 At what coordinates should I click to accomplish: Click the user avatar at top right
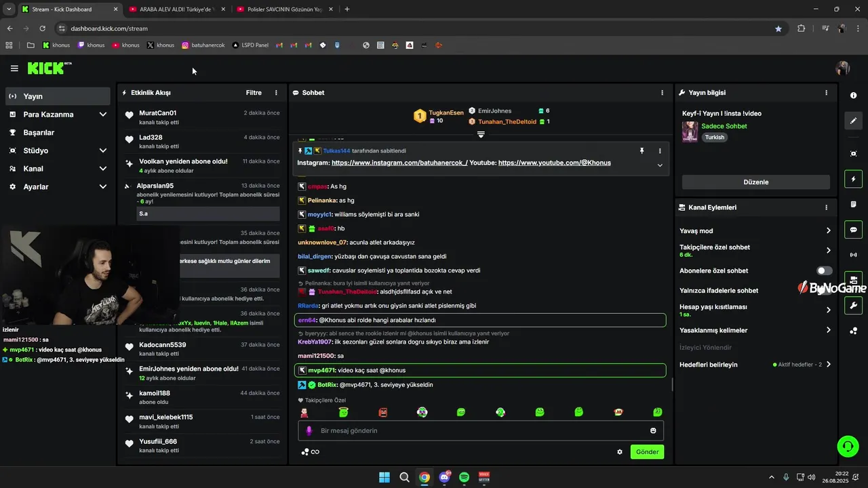coord(843,68)
